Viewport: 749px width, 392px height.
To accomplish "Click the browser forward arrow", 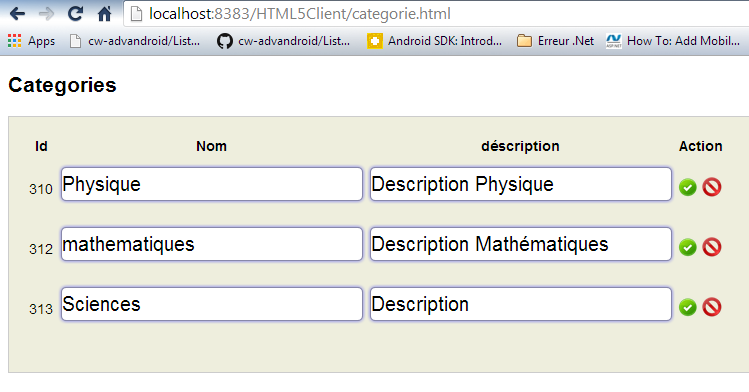I will (46, 14).
